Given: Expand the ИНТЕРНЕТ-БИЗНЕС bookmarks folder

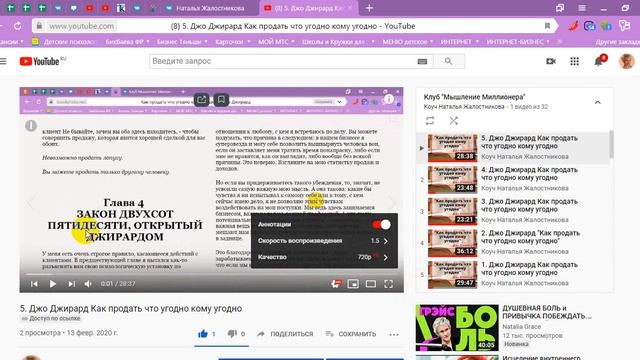Looking at the screenshot, I should click(518, 42).
